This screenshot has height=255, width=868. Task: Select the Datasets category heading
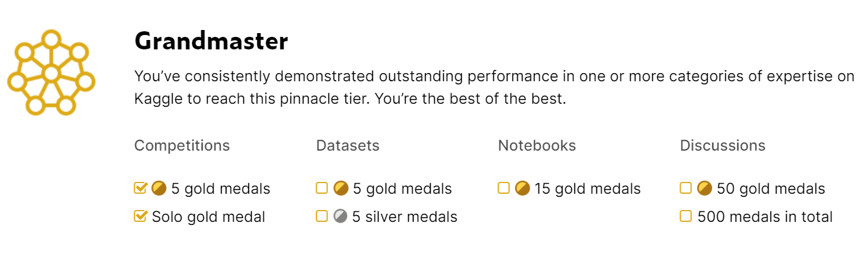click(348, 146)
